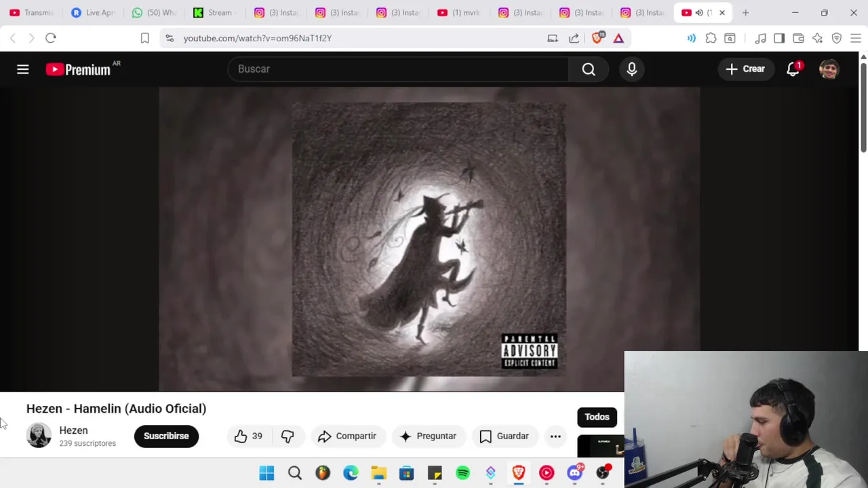
Task: Open taskbar search
Action: [294, 473]
